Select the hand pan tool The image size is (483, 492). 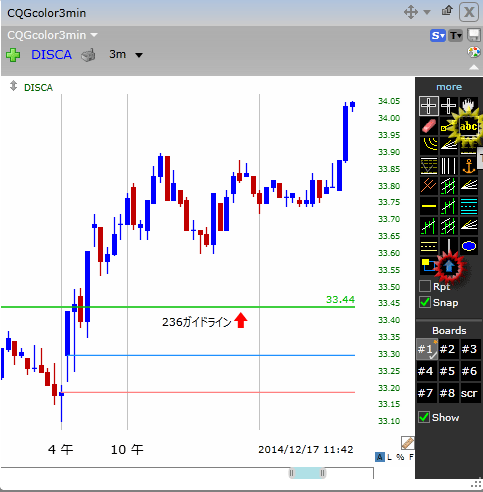pyautogui.click(x=469, y=104)
